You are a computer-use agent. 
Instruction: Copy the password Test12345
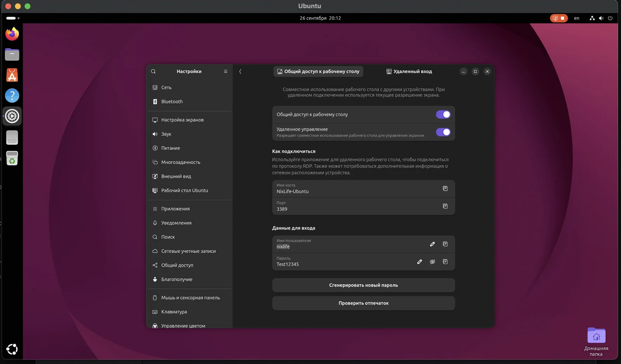(445, 262)
